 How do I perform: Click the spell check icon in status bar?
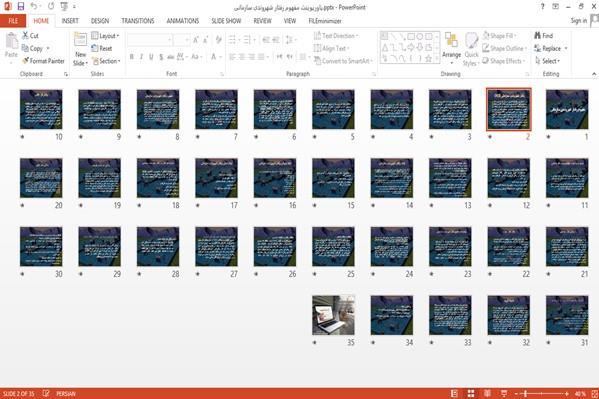(x=46, y=393)
